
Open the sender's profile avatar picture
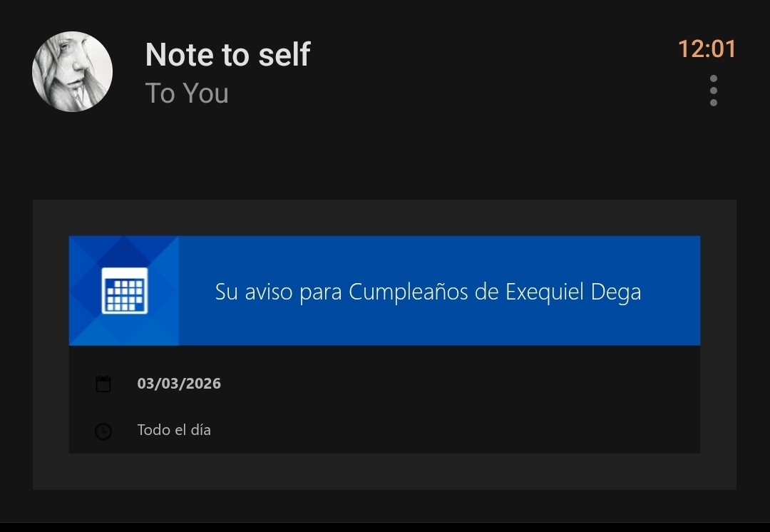[x=72, y=71]
